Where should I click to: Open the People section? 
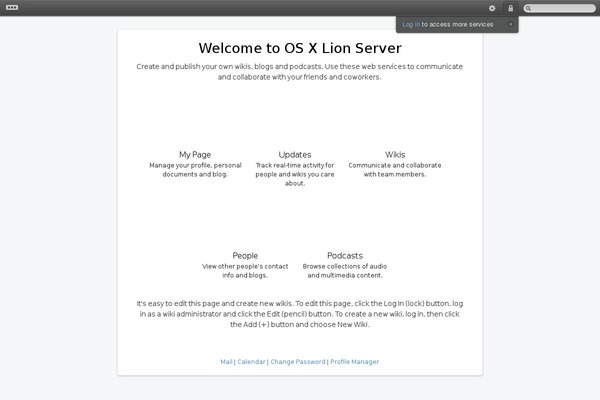click(x=245, y=256)
